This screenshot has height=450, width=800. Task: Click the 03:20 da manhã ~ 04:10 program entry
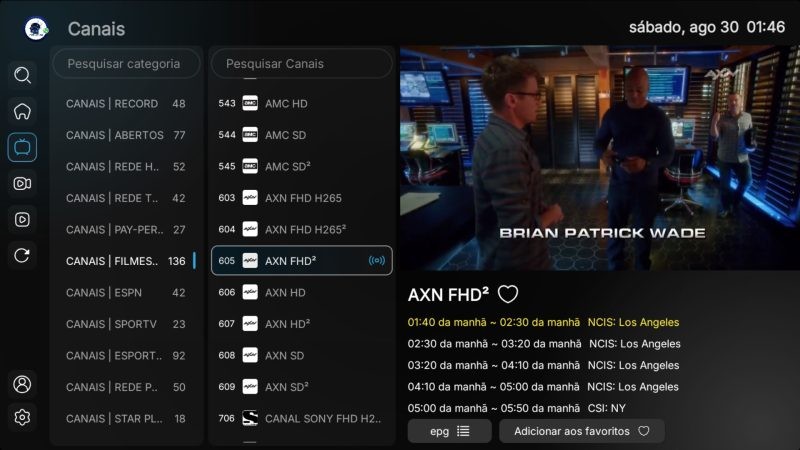click(x=543, y=365)
